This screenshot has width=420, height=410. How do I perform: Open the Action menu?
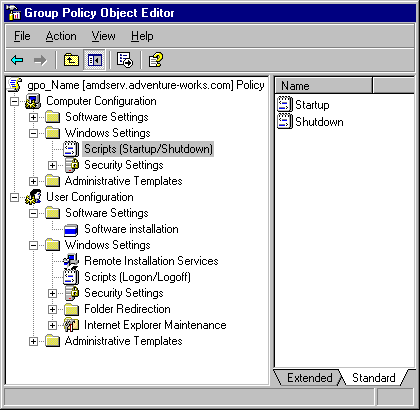tap(61, 36)
